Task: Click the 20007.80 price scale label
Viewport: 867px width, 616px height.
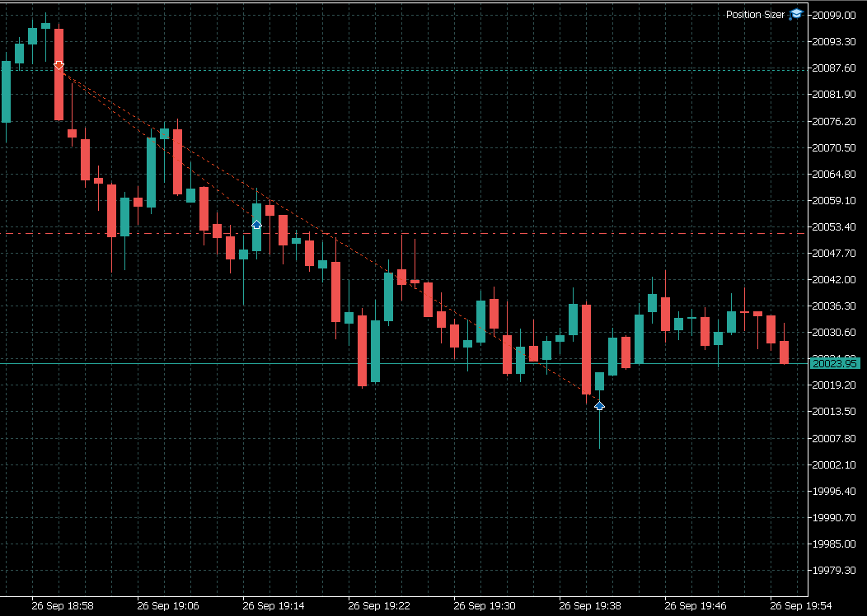Action: [x=833, y=439]
